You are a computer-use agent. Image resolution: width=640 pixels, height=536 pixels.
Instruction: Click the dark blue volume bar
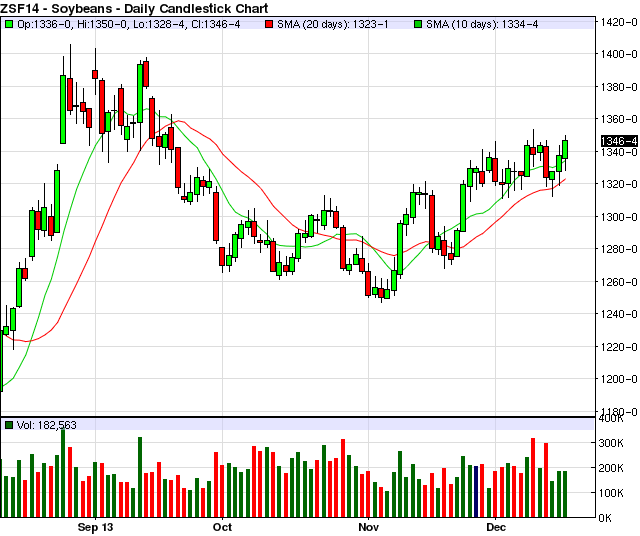(x=476, y=492)
